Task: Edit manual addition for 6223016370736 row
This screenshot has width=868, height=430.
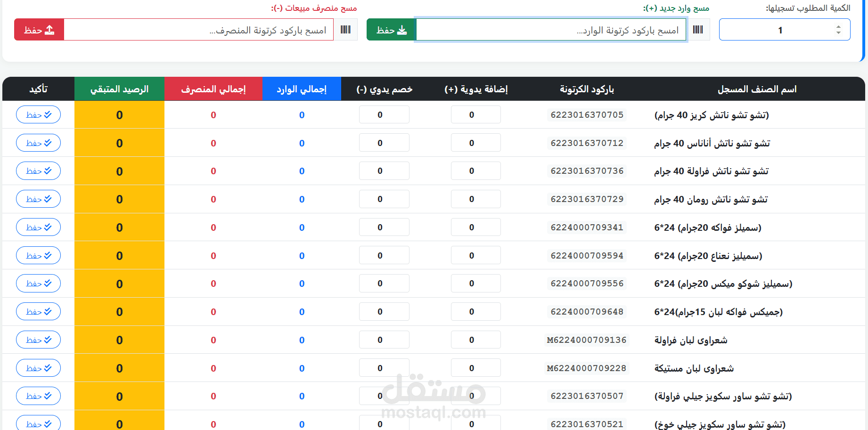Action: (x=475, y=171)
